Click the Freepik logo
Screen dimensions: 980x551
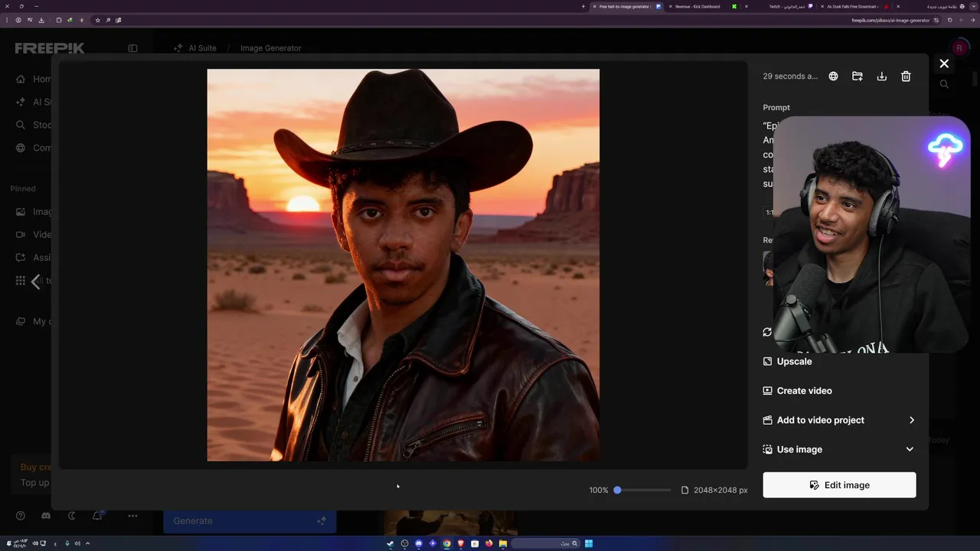coord(50,48)
